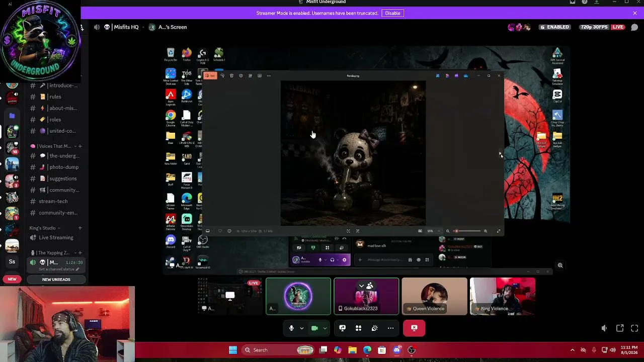
Task: Disconnect from the voice call
Action: point(414,328)
